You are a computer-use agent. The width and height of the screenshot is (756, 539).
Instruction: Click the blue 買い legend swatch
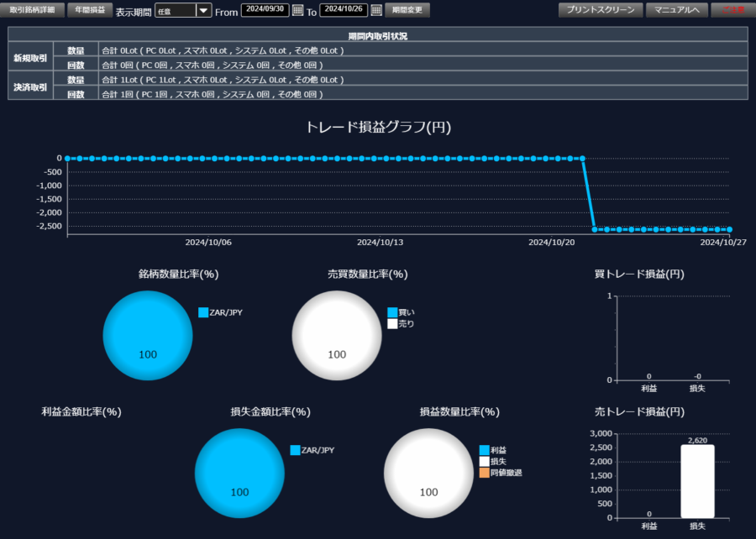[x=392, y=312]
